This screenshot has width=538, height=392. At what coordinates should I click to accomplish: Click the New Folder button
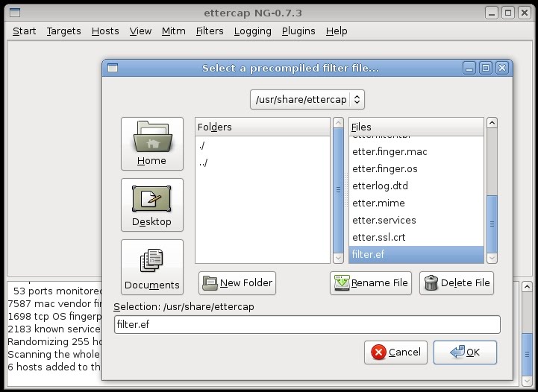click(237, 282)
